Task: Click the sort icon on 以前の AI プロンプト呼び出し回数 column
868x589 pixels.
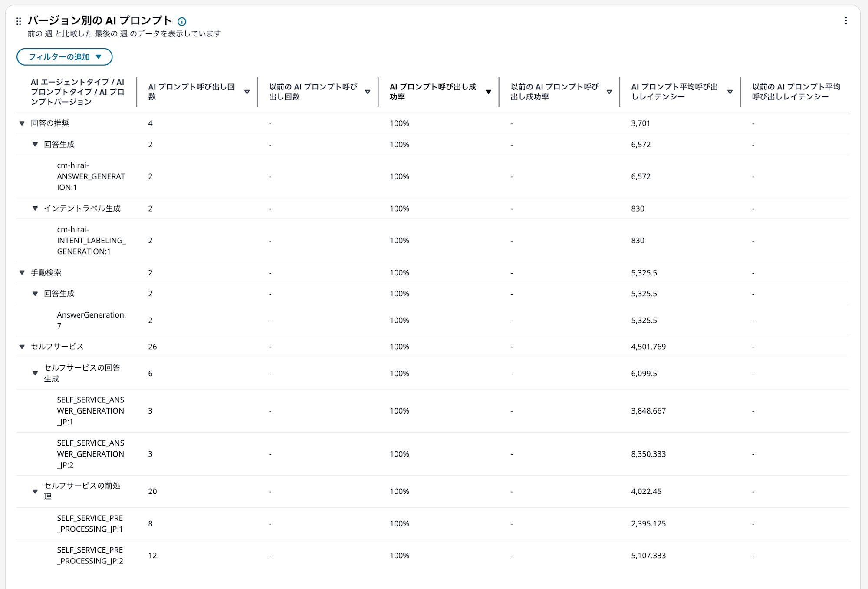Action: pos(368,92)
